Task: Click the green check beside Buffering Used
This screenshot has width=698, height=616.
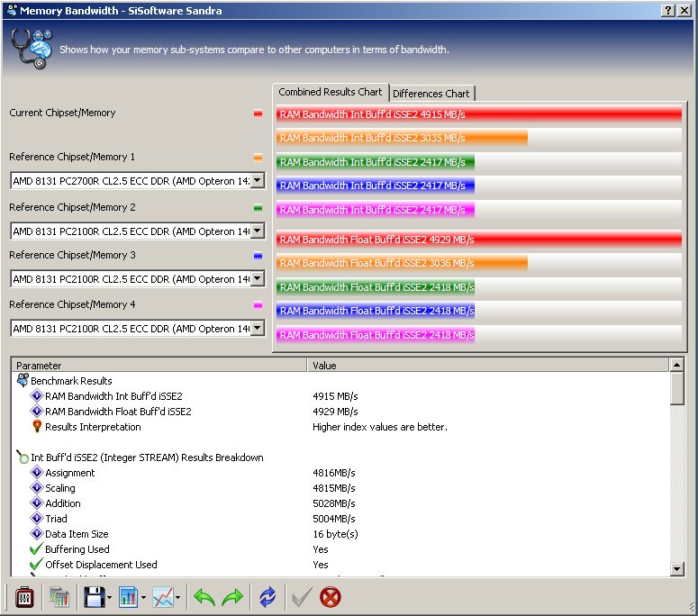Action: click(37, 548)
